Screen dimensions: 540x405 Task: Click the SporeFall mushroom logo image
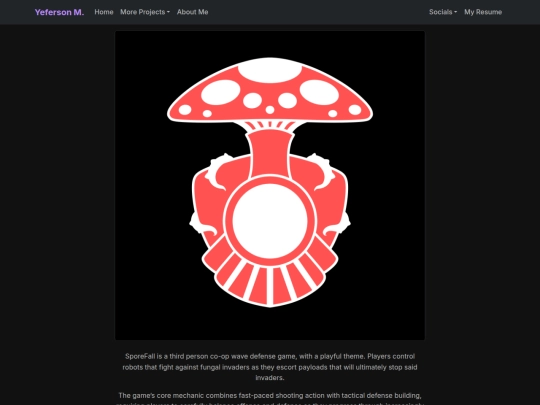[270, 186]
